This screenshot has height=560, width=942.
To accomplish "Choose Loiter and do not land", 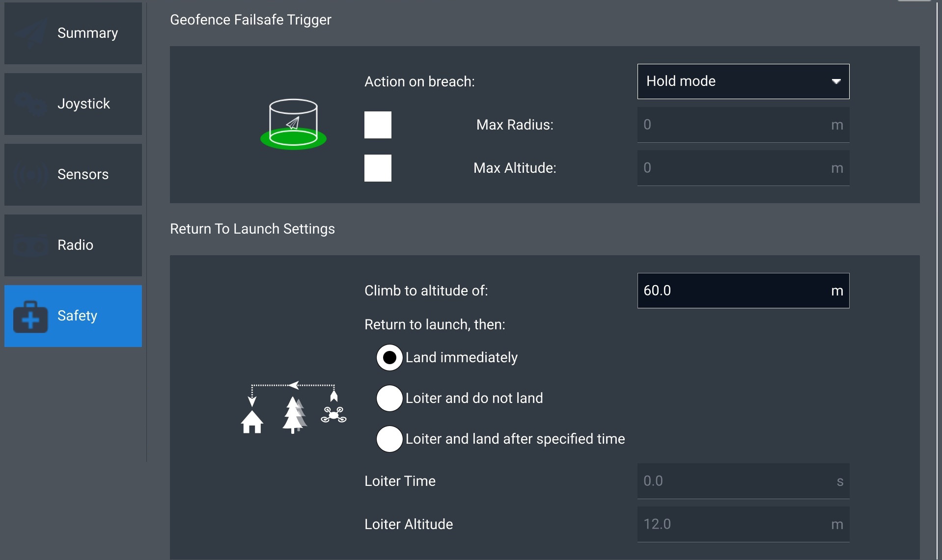I will [389, 398].
